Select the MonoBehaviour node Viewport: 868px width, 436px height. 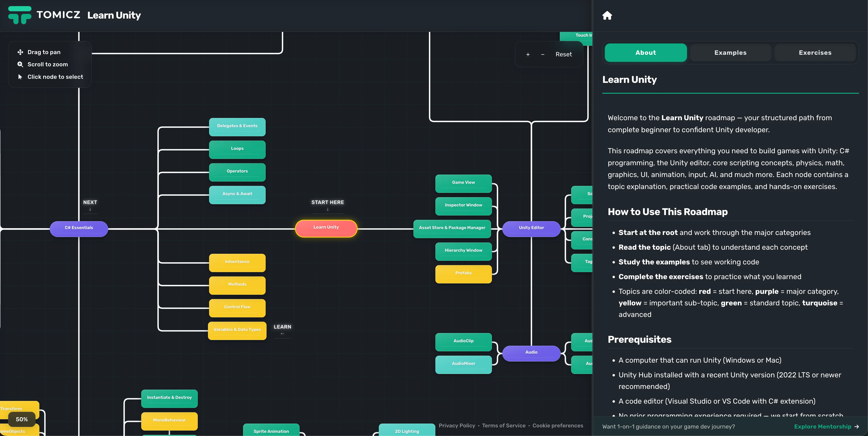click(169, 421)
